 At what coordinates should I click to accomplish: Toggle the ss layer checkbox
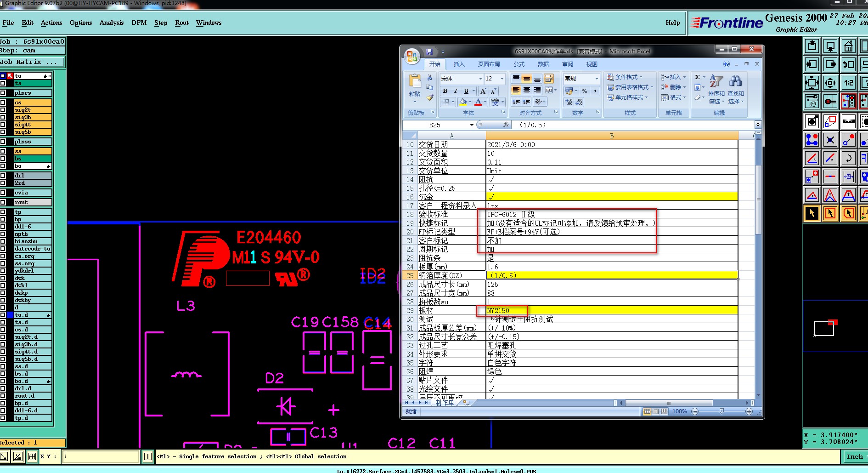pyautogui.click(x=3, y=151)
